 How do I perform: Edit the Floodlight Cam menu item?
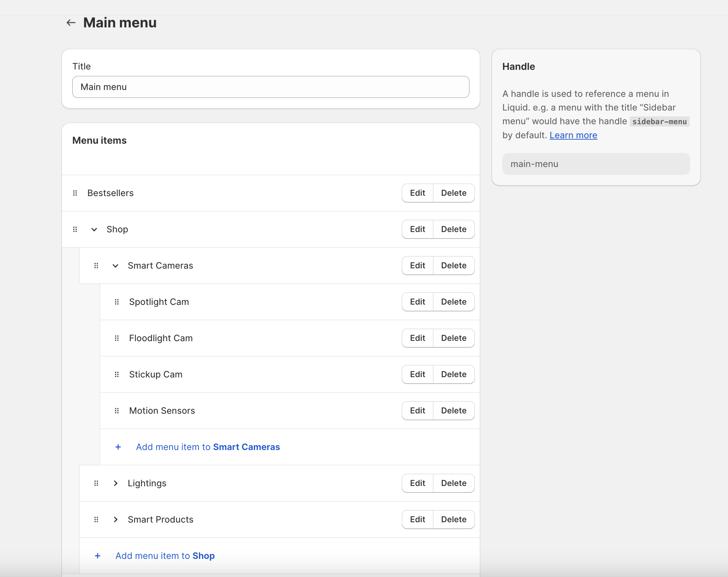coord(417,338)
